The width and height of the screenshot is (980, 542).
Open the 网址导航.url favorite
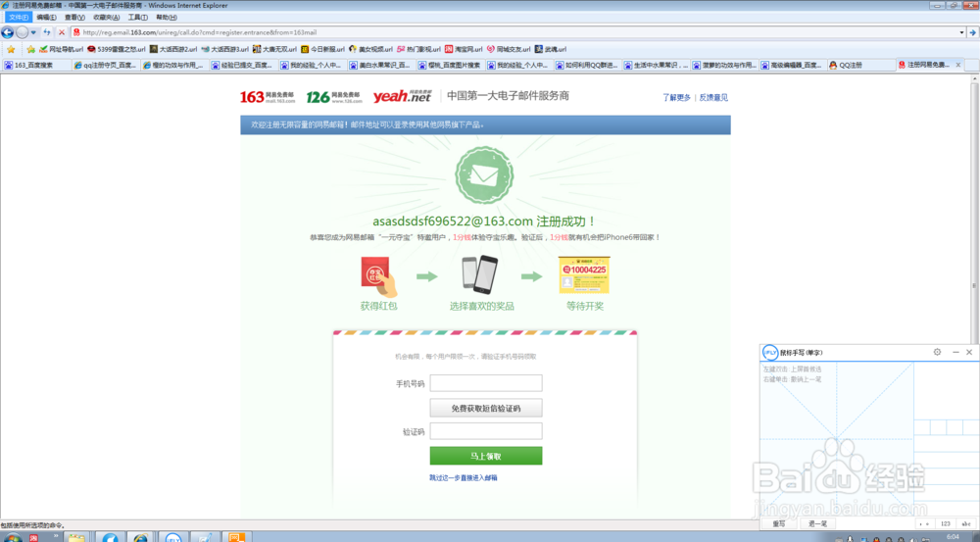click(61, 49)
